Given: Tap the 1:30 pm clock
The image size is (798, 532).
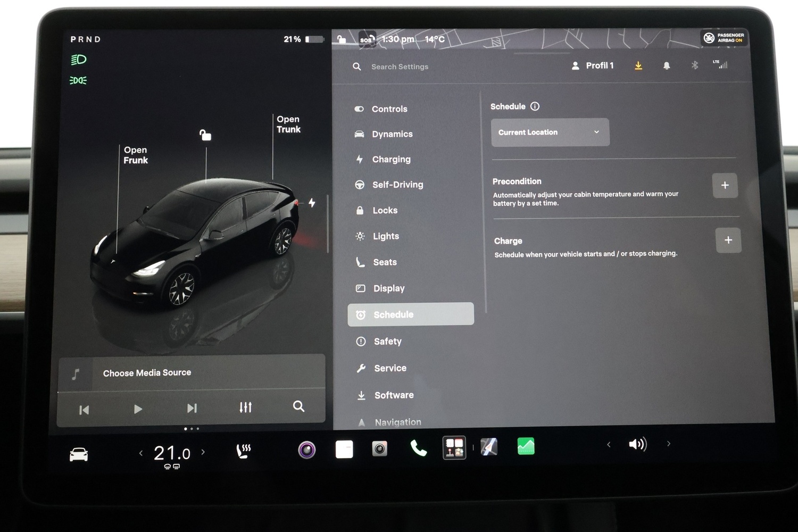Looking at the screenshot, I should pos(398,39).
